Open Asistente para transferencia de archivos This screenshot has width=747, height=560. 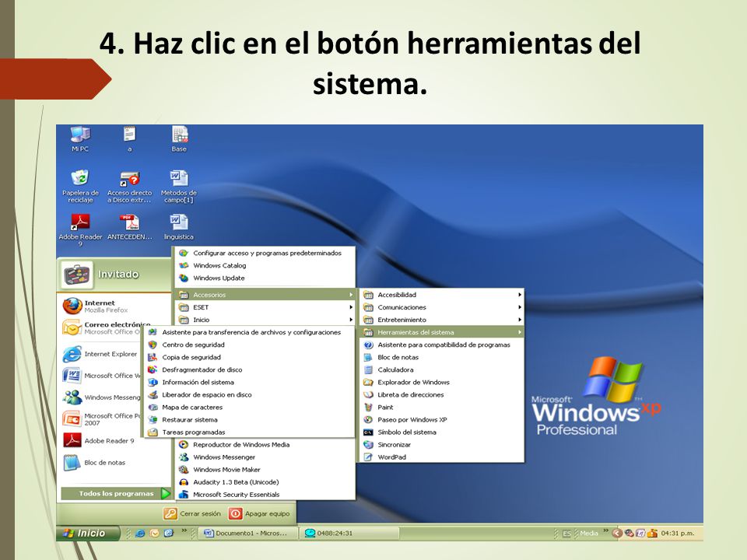(249, 332)
